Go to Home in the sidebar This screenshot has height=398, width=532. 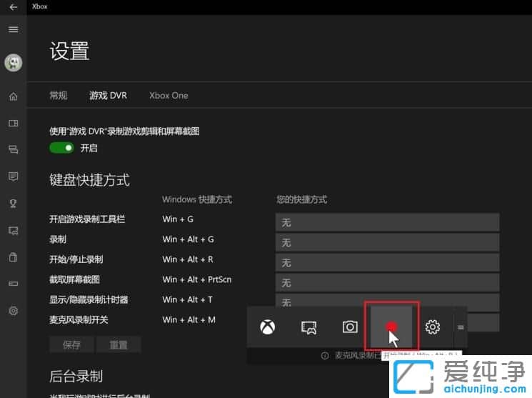click(14, 96)
